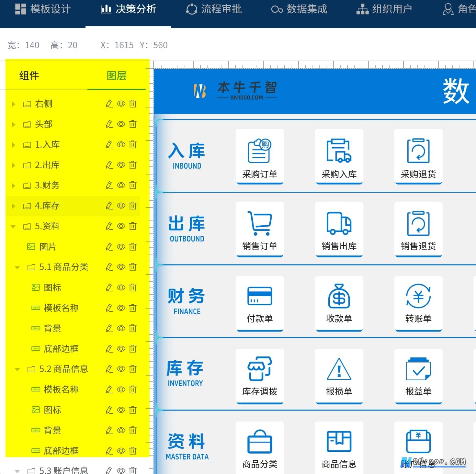The width and height of the screenshot is (476, 474).
Task: Delete the 头部 layer with trash icon
Action: tap(133, 124)
